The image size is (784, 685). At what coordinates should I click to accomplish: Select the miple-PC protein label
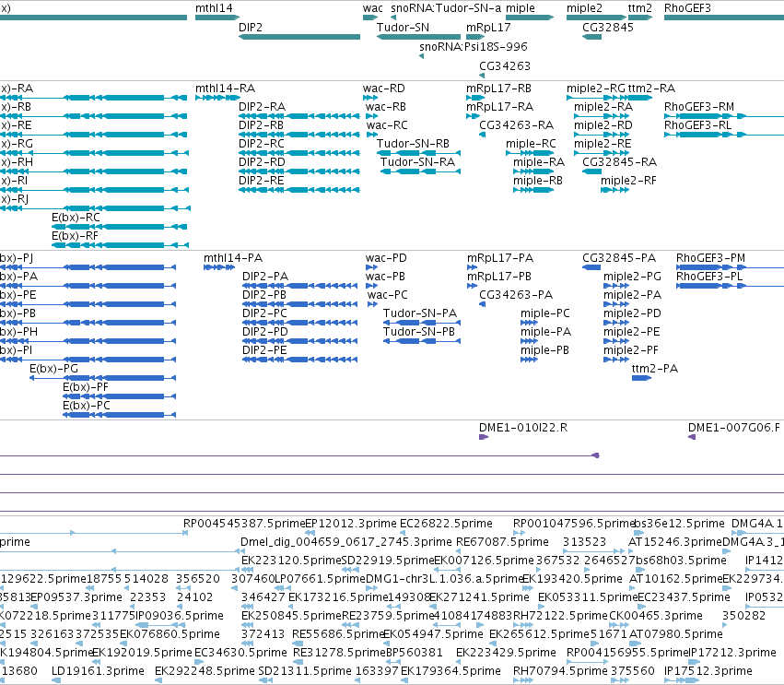tap(545, 313)
